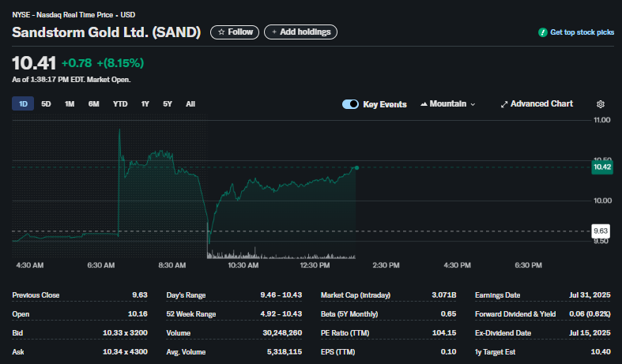Click Day's Range value 9.46 - 10.43

[281, 295]
